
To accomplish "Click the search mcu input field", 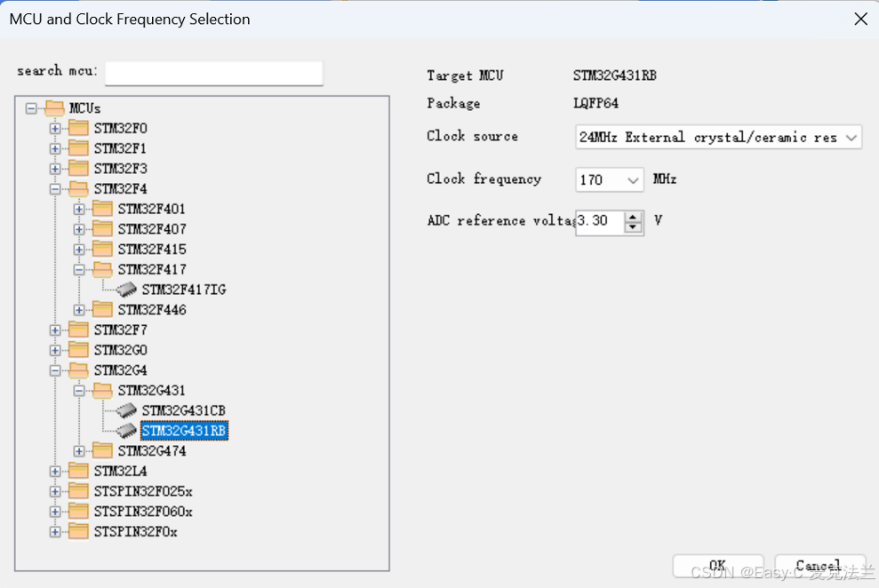I will point(213,73).
